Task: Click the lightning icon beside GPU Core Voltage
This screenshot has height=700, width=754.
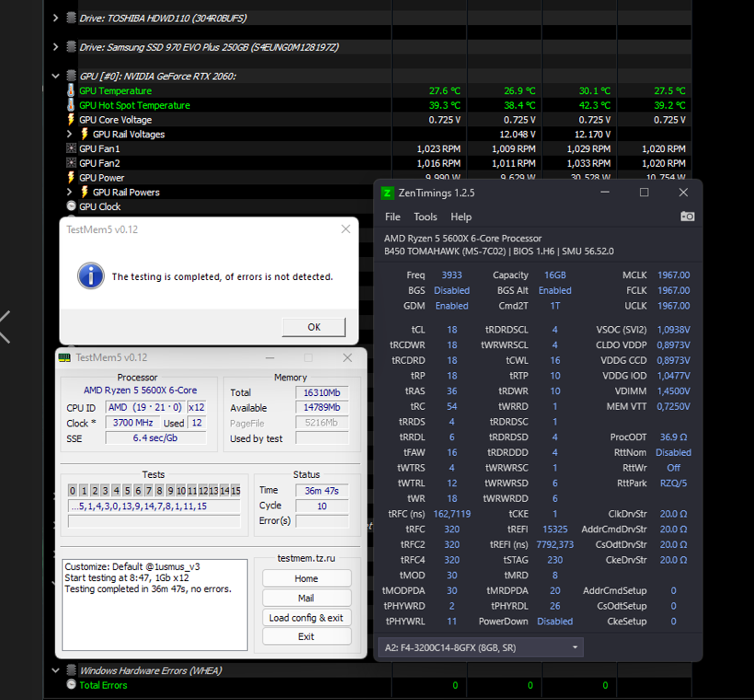Action: (x=71, y=120)
